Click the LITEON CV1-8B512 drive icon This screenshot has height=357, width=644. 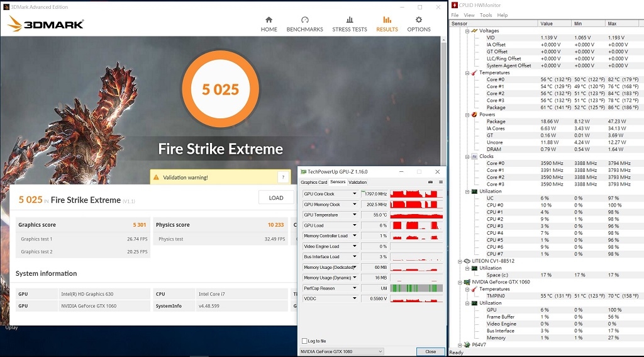pyautogui.click(x=467, y=261)
